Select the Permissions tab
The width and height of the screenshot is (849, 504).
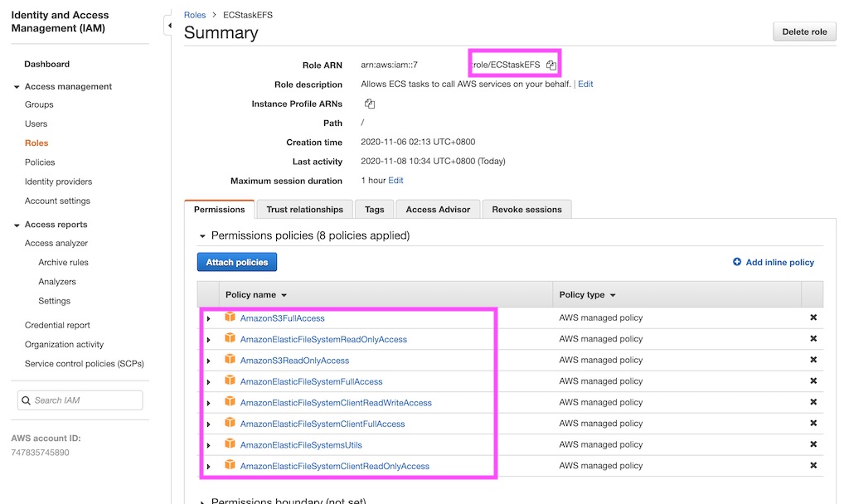219,210
